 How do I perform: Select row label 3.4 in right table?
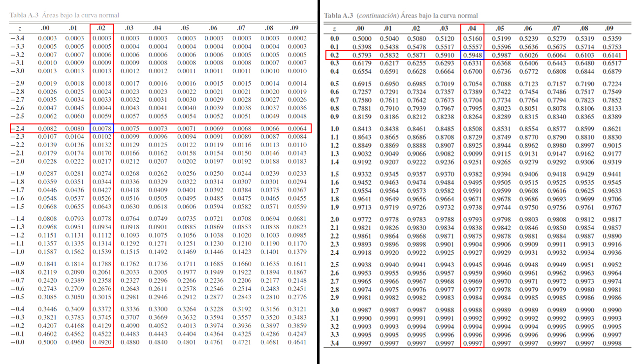point(335,343)
